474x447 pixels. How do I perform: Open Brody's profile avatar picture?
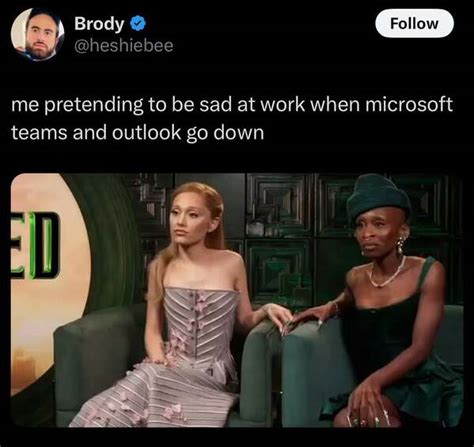tap(37, 34)
